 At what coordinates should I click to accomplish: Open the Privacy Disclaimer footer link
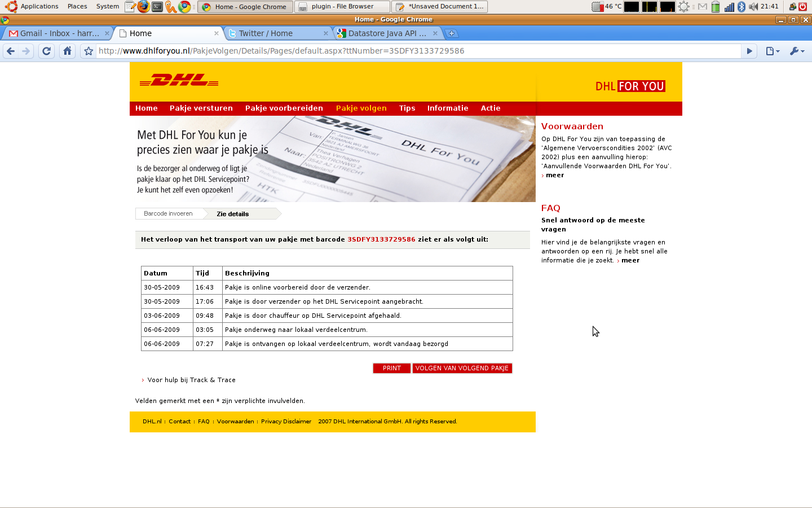tap(286, 422)
